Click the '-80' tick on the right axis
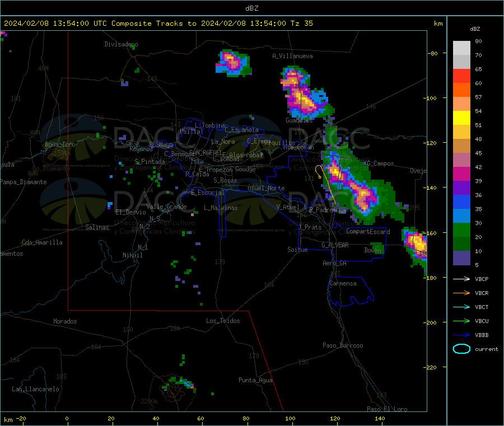This screenshot has height=426, width=504. click(432, 53)
